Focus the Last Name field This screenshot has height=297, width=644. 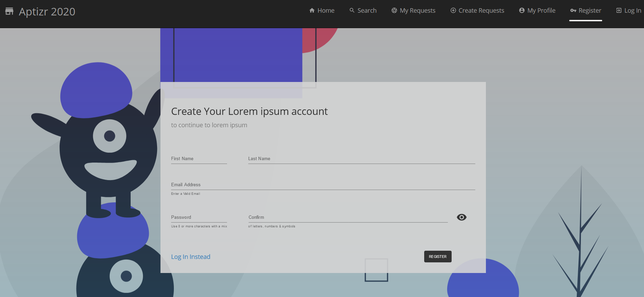[362, 159]
